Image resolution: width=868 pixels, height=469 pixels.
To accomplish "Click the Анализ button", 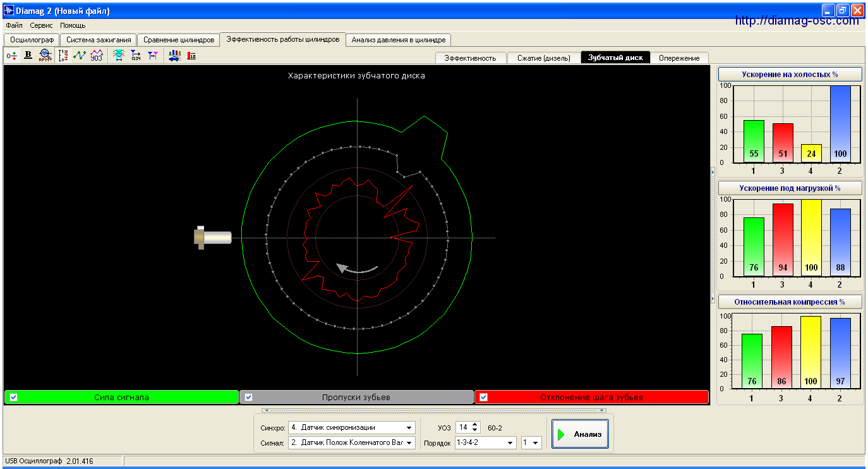I will pyautogui.click(x=580, y=434).
